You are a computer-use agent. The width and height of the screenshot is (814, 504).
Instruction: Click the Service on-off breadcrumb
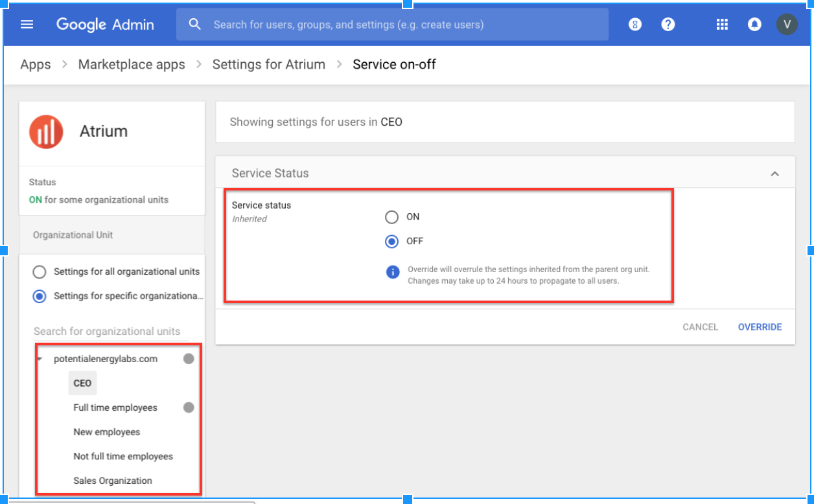click(x=394, y=65)
